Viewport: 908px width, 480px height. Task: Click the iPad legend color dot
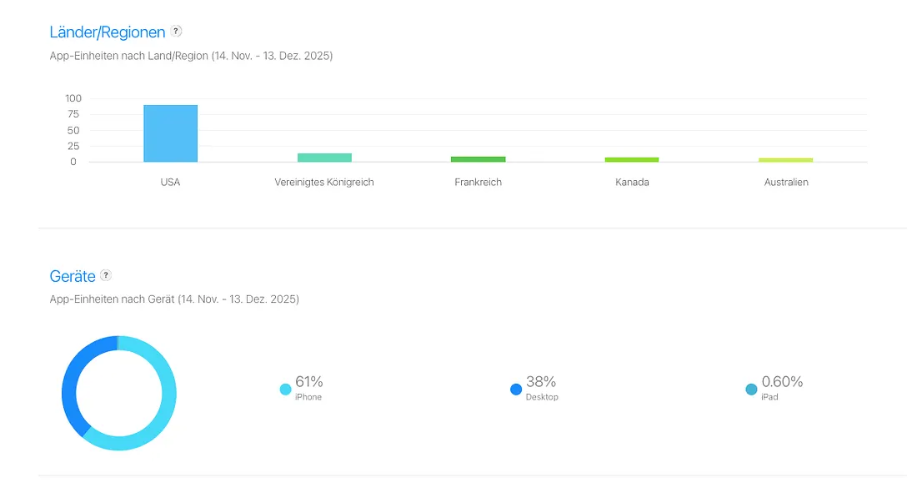pos(751,389)
